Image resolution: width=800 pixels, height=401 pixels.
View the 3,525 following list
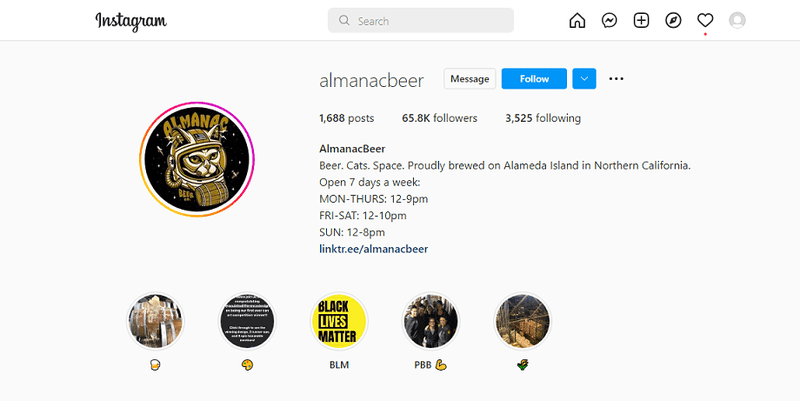[543, 118]
